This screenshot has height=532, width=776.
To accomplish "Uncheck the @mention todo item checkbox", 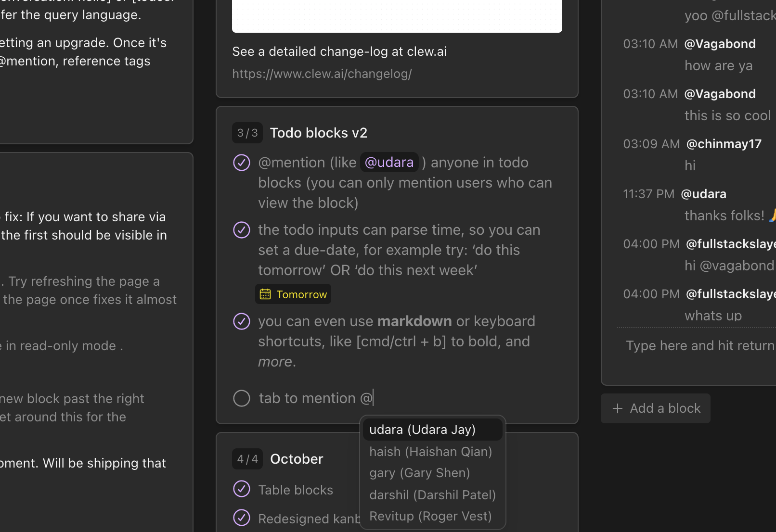I will pyautogui.click(x=242, y=163).
